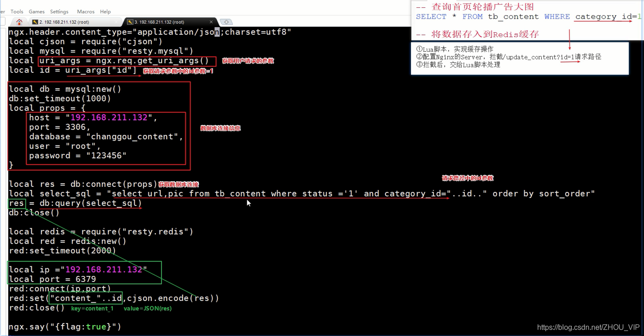Click note line '③拦截后，交给Lua脚本处理'
The image size is (644, 336).
coord(458,65)
